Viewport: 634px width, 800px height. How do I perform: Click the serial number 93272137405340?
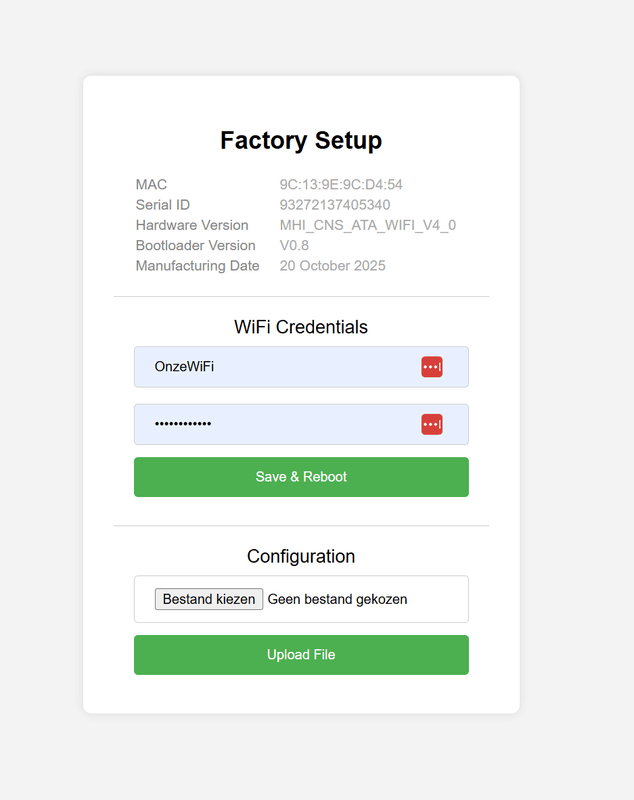coord(334,205)
